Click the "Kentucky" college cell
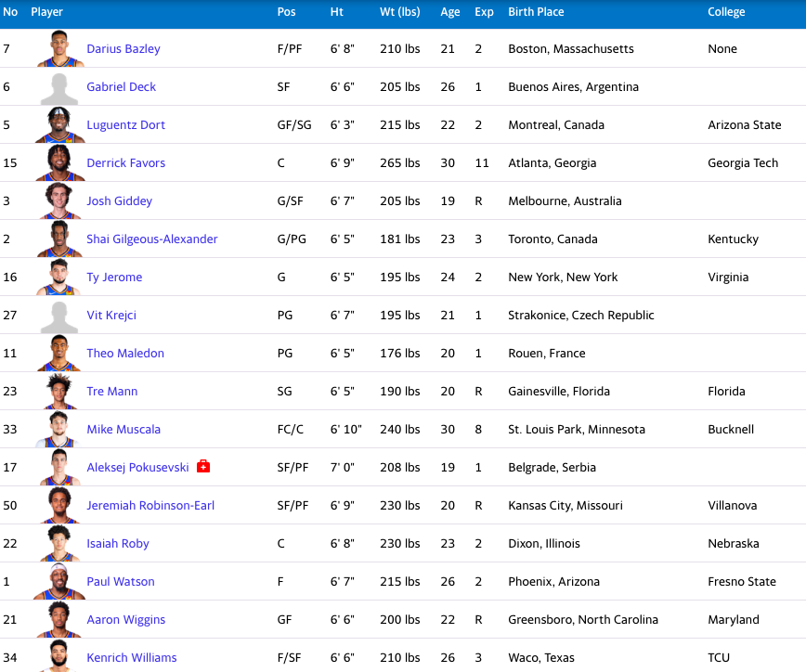The image size is (806, 672). coord(733,239)
